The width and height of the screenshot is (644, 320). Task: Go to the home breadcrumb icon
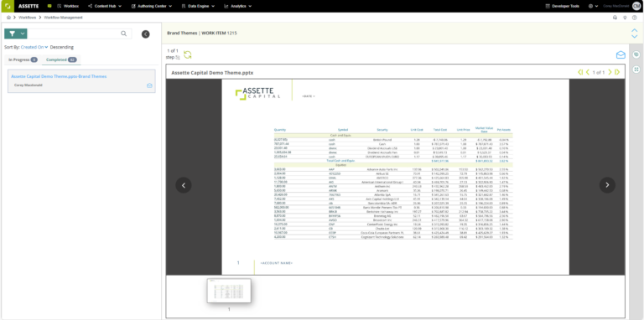pyautogui.click(x=8, y=18)
